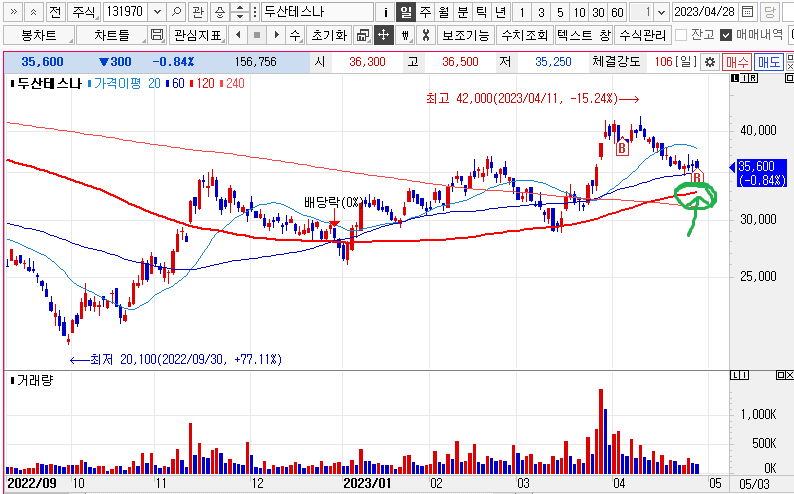Click the blue 매도 sell button
Viewport: 794px width, 494px height.
point(768,62)
